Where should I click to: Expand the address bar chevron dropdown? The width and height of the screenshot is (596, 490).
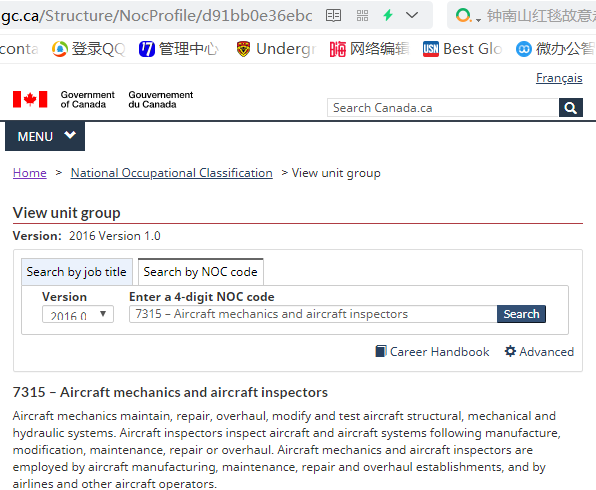pos(412,15)
